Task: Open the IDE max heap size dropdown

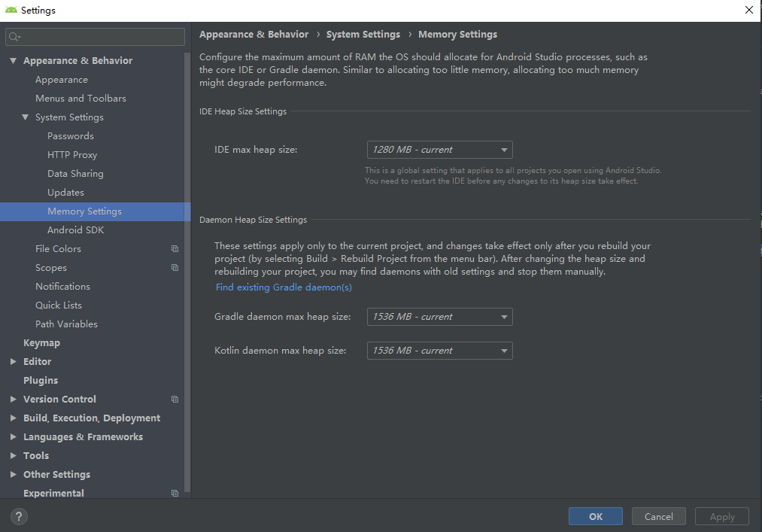Action: pos(440,150)
